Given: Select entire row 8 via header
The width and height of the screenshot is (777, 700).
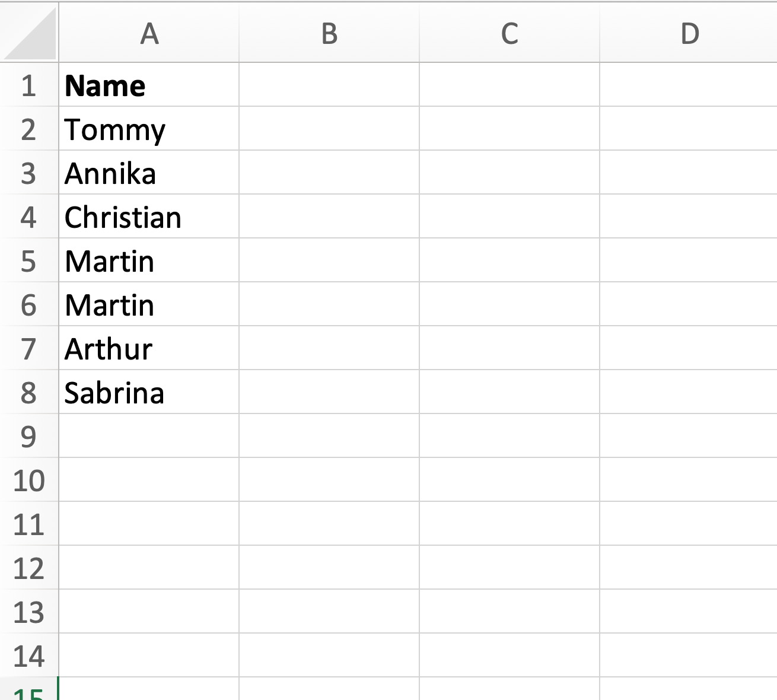Looking at the screenshot, I should tap(28, 393).
